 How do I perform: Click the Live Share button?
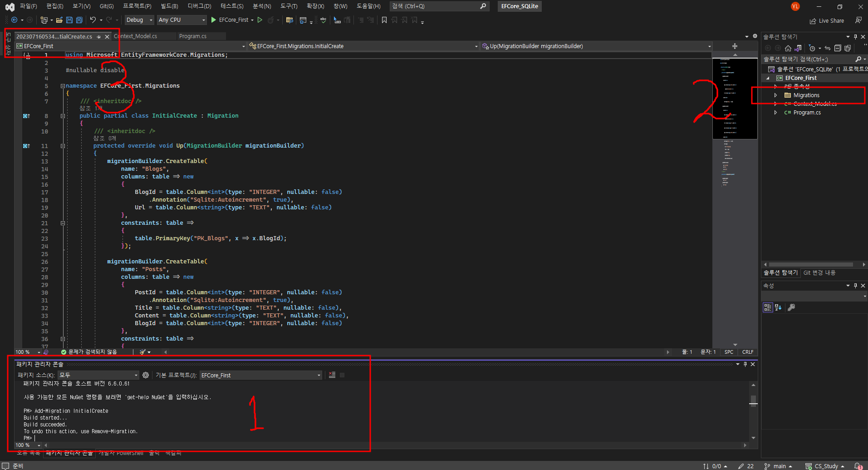click(827, 21)
